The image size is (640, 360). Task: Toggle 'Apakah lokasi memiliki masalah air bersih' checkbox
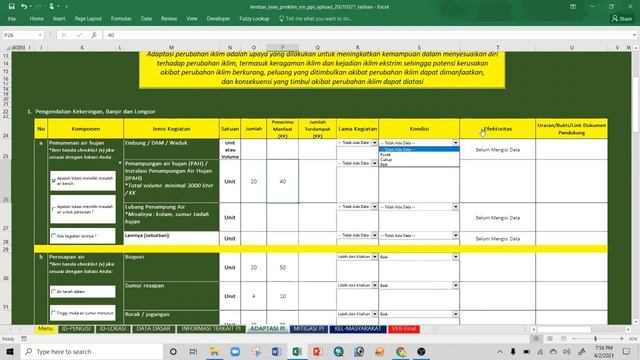54,180
